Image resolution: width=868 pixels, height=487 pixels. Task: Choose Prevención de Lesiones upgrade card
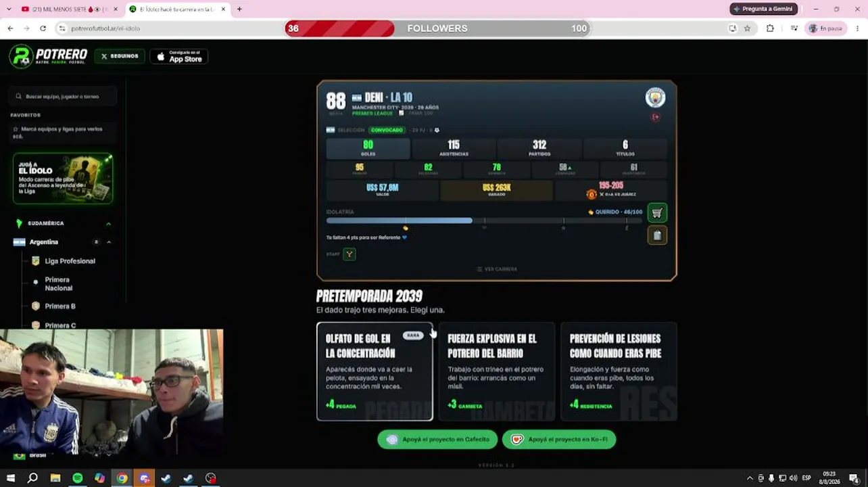click(x=619, y=371)
